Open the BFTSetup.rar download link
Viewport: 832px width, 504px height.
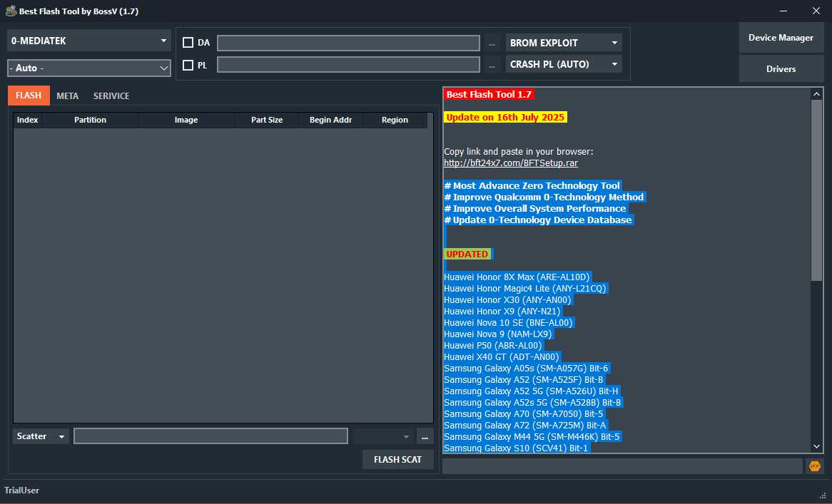[510, 163]
